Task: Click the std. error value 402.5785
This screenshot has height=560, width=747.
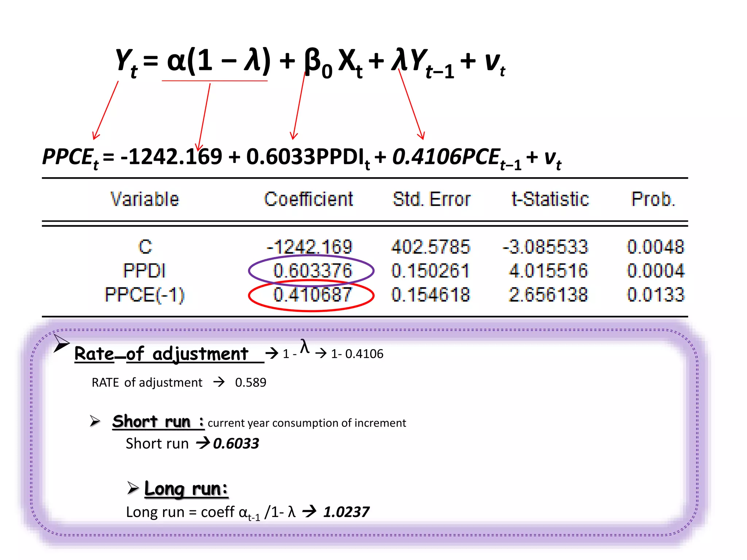Action: coord(431,247)
